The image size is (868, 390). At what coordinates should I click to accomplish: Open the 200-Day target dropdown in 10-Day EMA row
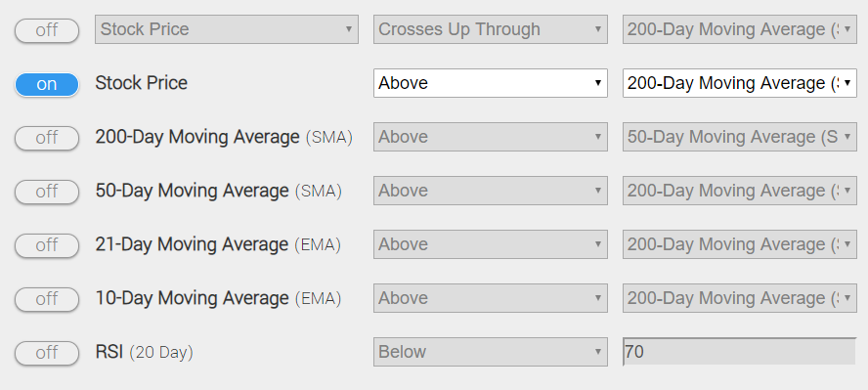click(x=740, y=298)
